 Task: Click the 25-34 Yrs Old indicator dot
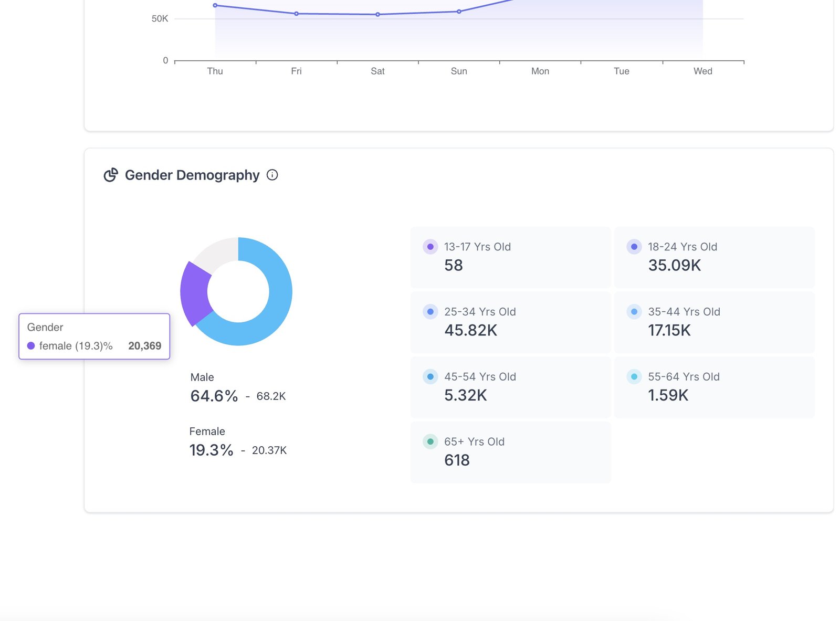(430, 312)
